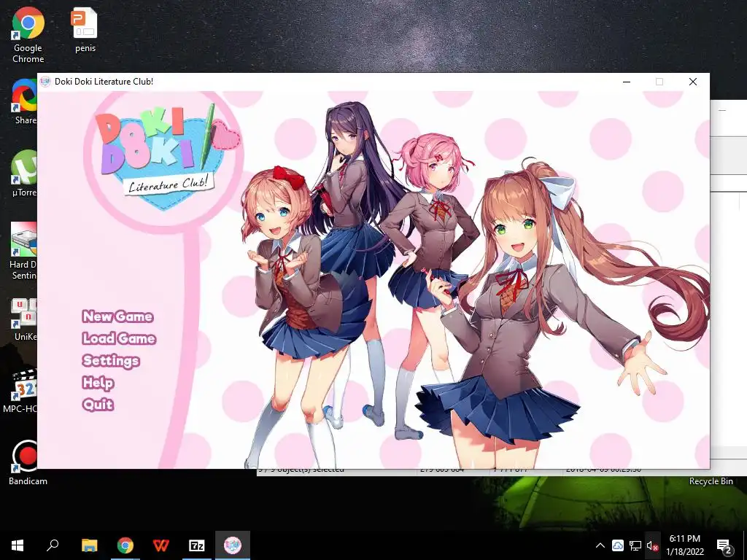Select Quit in the game menu
Viewport: 747px width, 560px height.
[98, 404]
